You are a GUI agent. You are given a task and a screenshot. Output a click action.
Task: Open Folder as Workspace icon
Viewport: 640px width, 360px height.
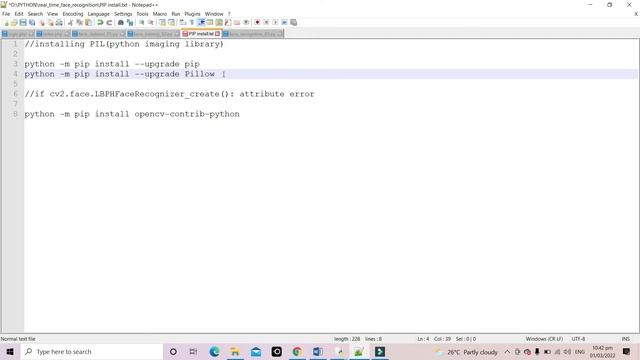[x=237, y=22]
